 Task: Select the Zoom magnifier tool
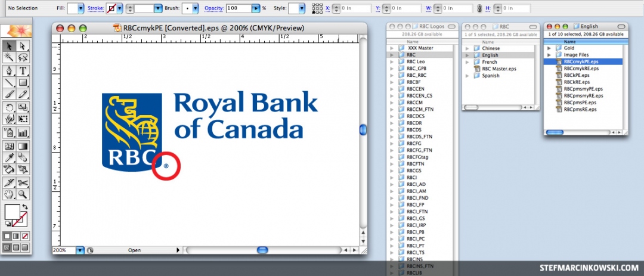23,194
